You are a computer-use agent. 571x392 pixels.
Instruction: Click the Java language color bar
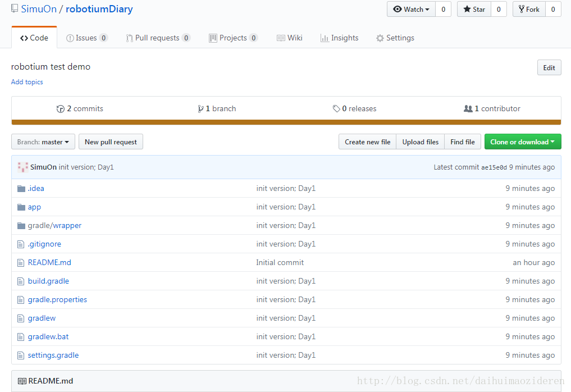286,122
